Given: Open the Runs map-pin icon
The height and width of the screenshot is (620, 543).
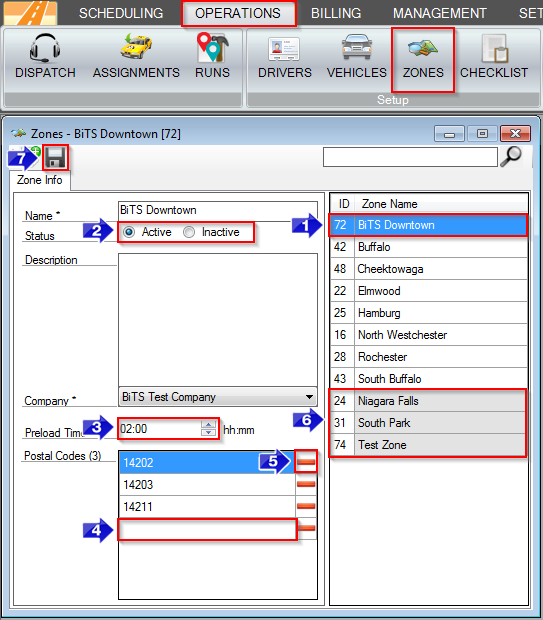Looking at the screenshot, I should 212,47.
